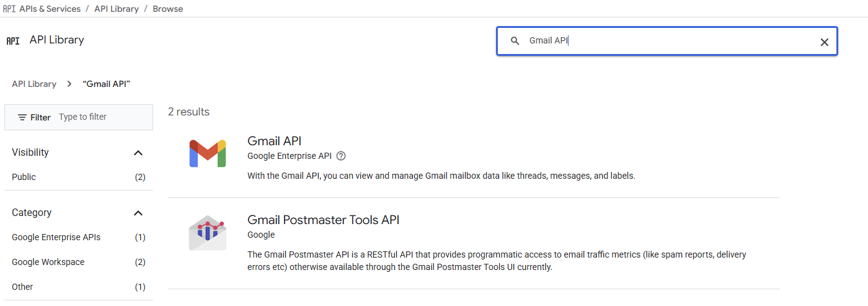Click the API icon in the breadcrumb bar
868x306 pixels.
click(x=9, y=9)
